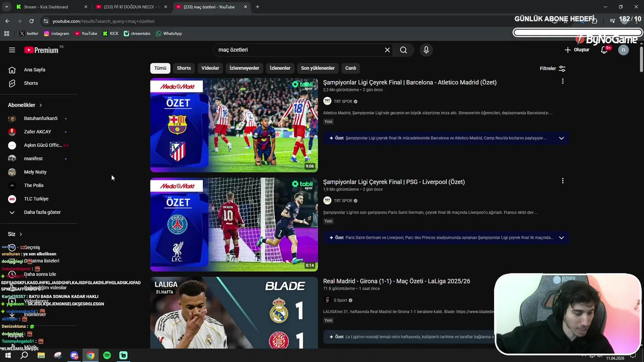The image size is (644, 362).
Task: Open the YouTube hamburger guide menu
Action: coord(12,50)
